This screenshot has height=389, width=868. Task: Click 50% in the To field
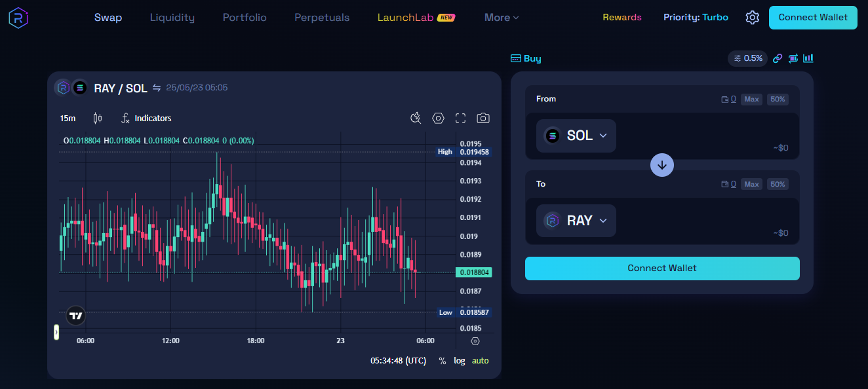[778, 185]
